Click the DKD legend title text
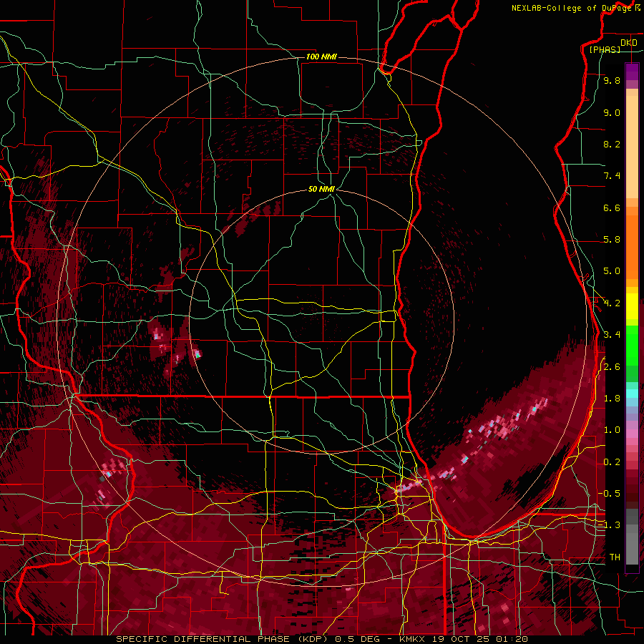The image size is (644, 644). [x=628, y=42]
